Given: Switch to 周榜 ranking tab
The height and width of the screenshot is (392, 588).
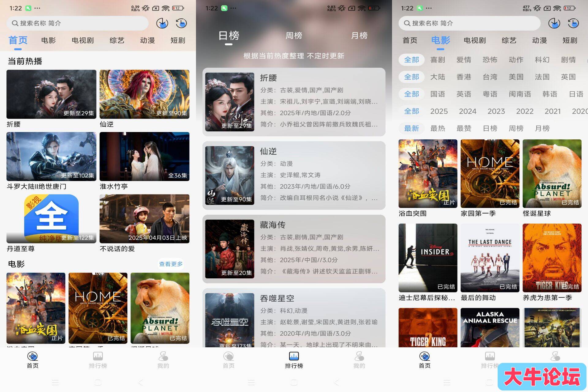Looking at the screenshot, I should pyautogui.click(x=294, y=36).
